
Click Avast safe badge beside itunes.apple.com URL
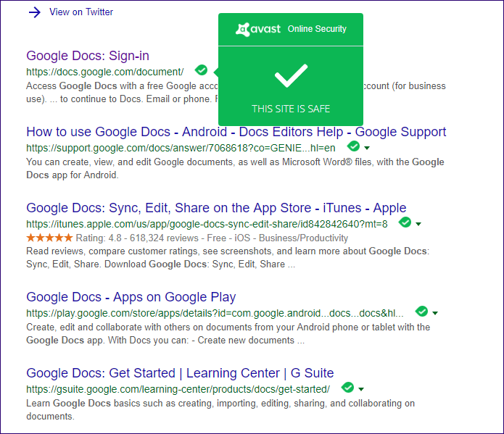[x=405, y=222]
